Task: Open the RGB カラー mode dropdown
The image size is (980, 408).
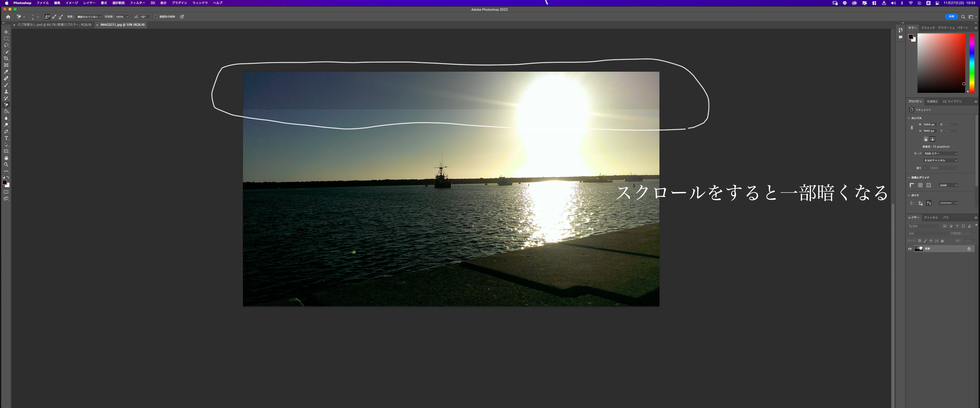Action: pos(940,154)
